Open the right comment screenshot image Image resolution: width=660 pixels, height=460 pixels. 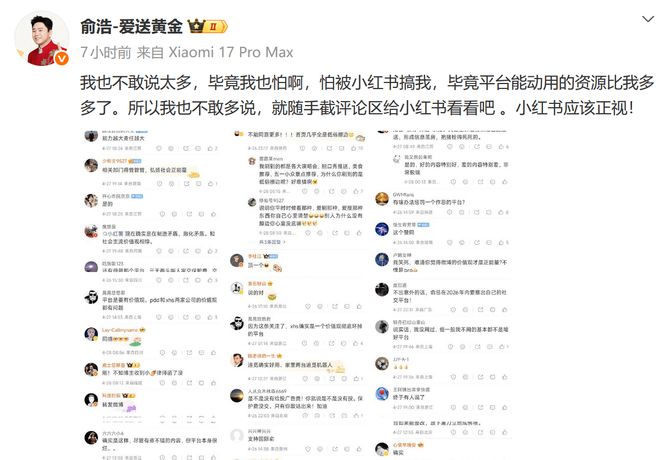tap(443, 295)
